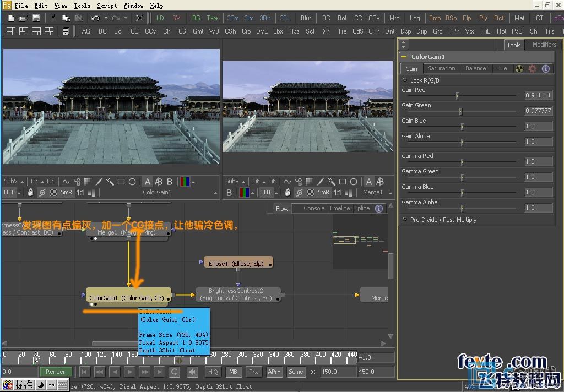Toggle SmR in left viewer
The height and width of the screenshot is (392, 564).
66,193
